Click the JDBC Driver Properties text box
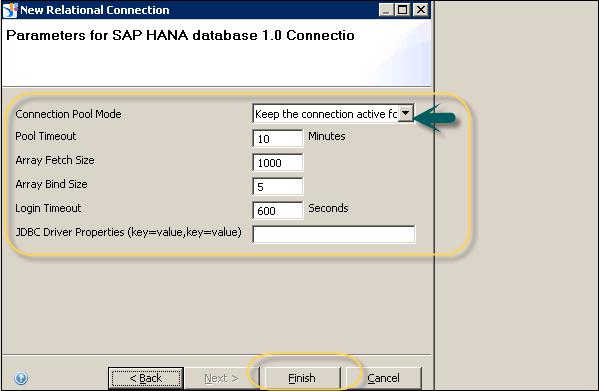599x391 pixels. tap(334, 234)
